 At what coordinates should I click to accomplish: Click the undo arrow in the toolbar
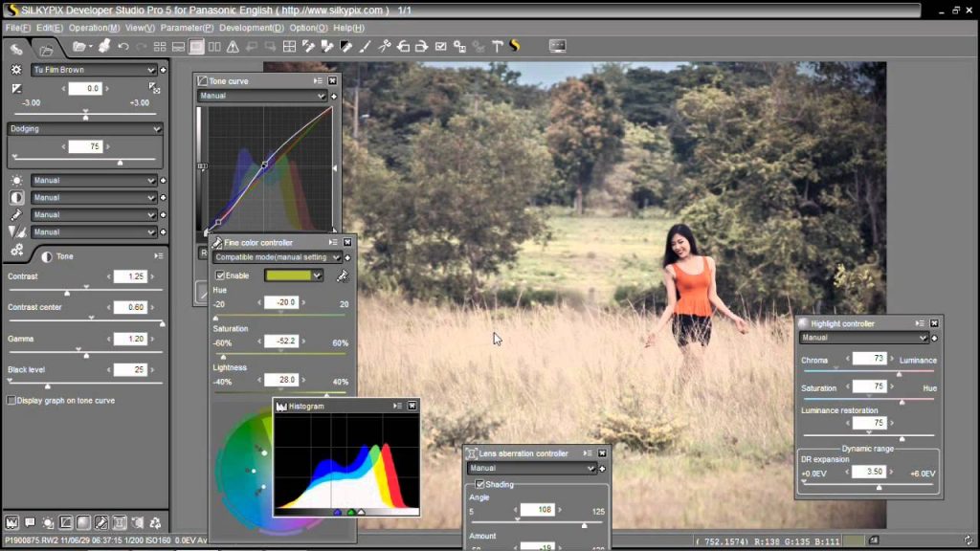click(123, 46)
